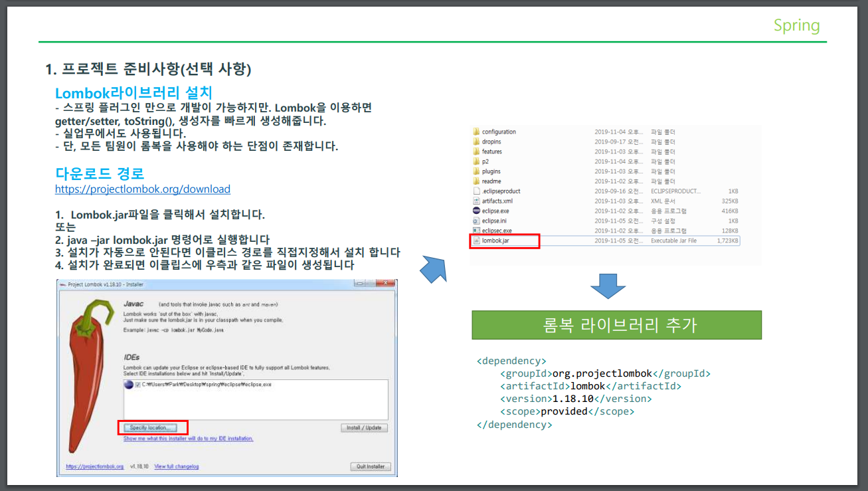
Task: Select the lombok.jar file name
Action: coord(495,241)
